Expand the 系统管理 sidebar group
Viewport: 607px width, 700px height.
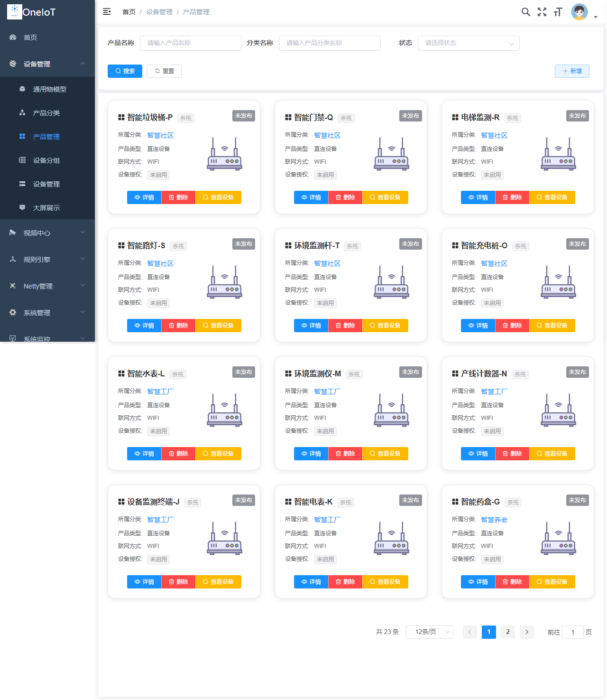coord(47,313)
